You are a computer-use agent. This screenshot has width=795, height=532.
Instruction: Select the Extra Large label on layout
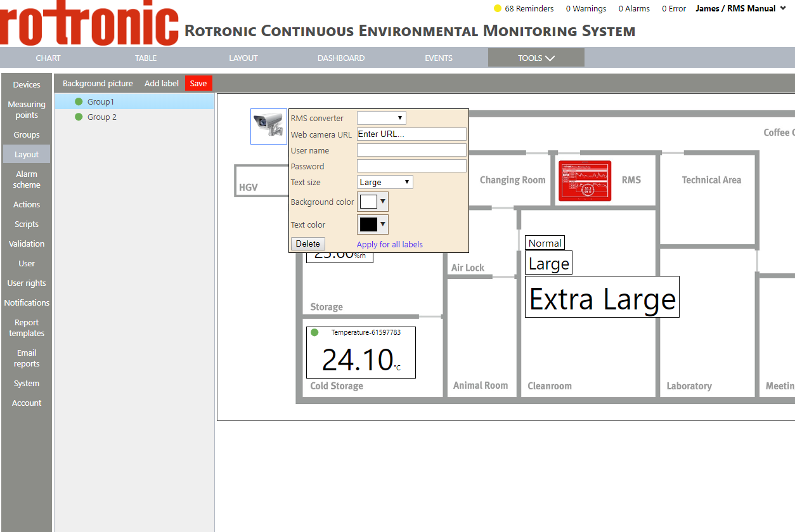pos(602,297)
